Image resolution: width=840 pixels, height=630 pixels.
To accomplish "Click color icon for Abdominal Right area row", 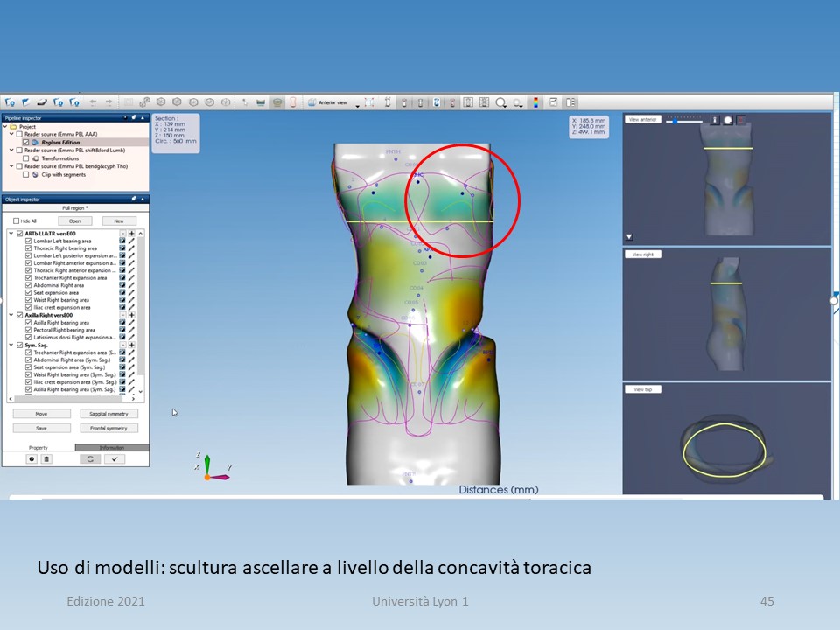I will (122, 285).
